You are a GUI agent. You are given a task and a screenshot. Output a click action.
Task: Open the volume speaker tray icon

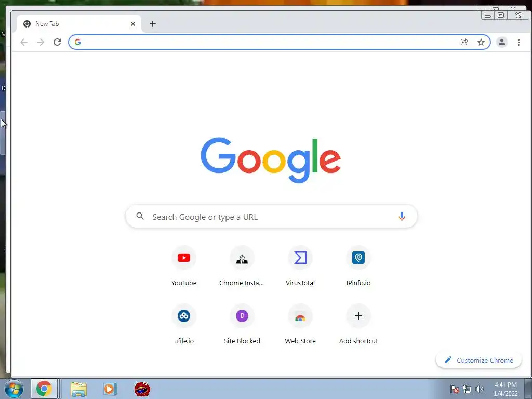coord(479,389)
